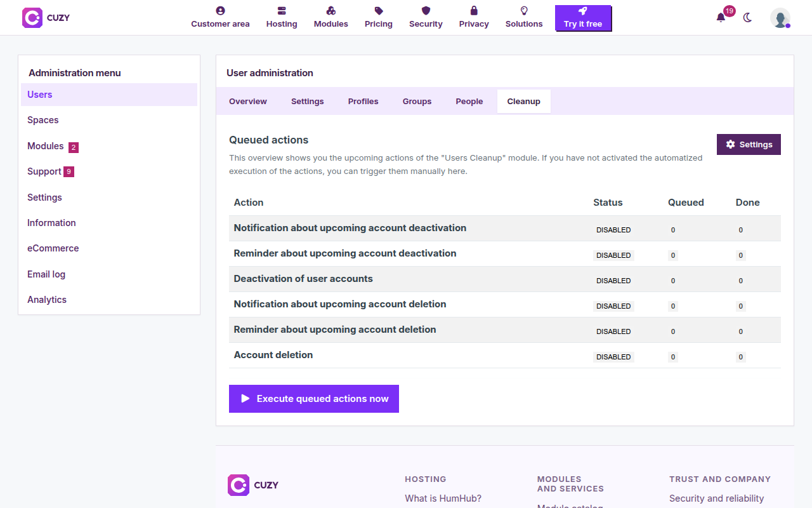Click the Modules cubes icon

[331, 11]
